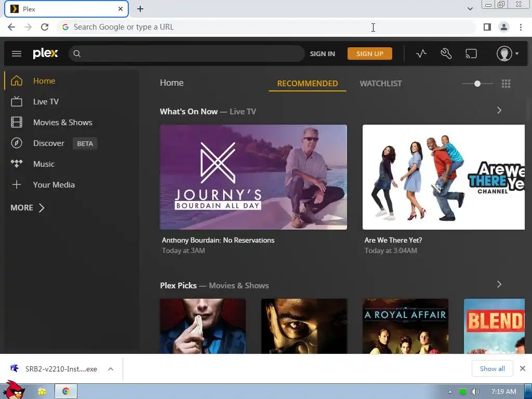Screen dimensions: 532x399
Task: Click the Angry Birds start button
Action: pyautogui.click(x=13, y=390)
